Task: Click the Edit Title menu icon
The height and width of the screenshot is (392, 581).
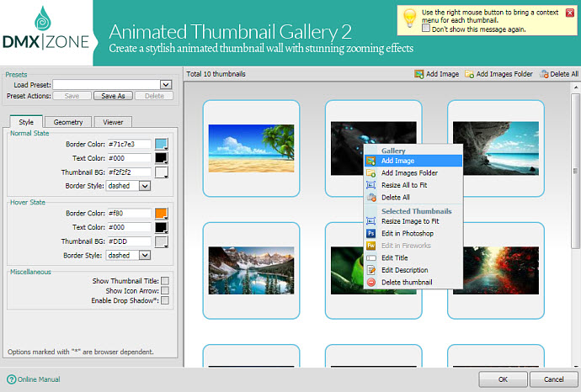Action: (370, 257)
